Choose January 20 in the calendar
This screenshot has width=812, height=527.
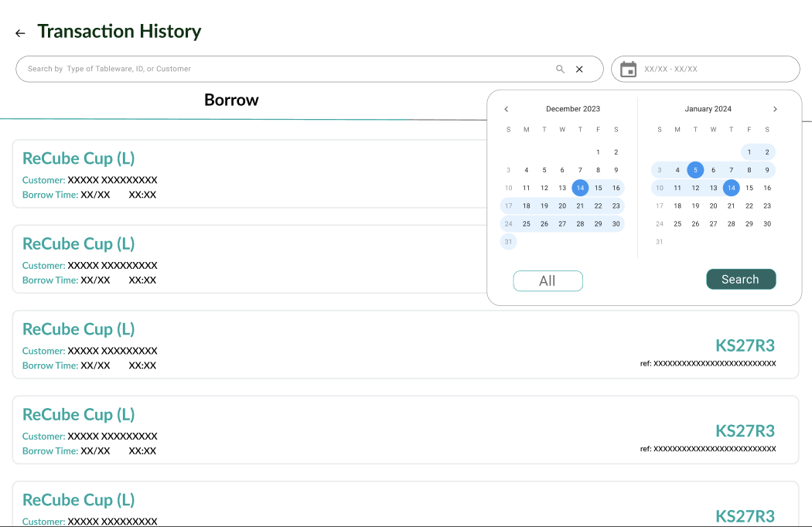(x=713, y=206)
